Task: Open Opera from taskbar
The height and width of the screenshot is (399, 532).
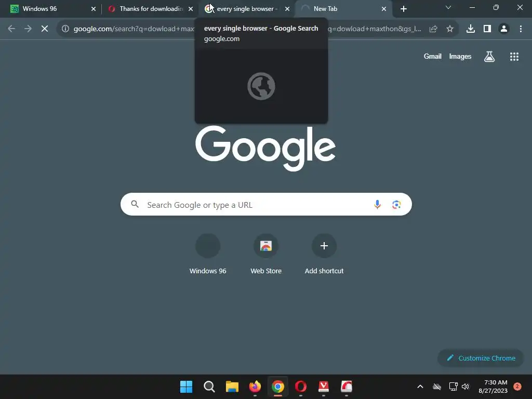Action: 301,387
